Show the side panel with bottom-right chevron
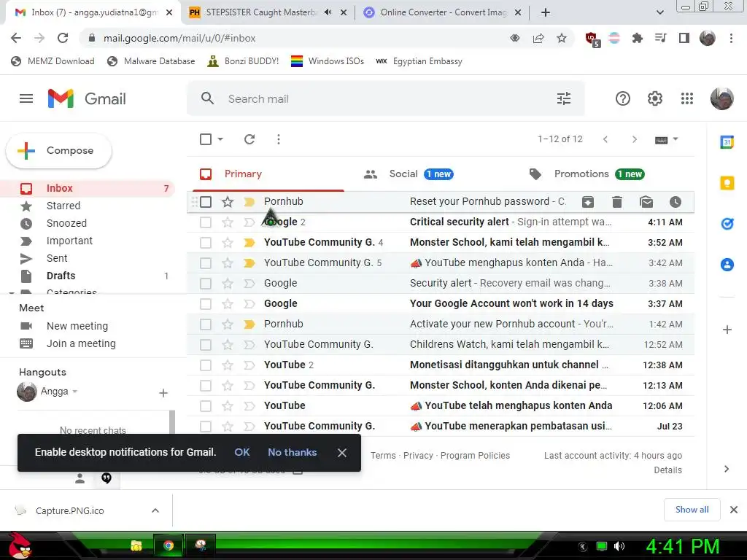The height and width of the screenshot is (560, 747). 727,469
